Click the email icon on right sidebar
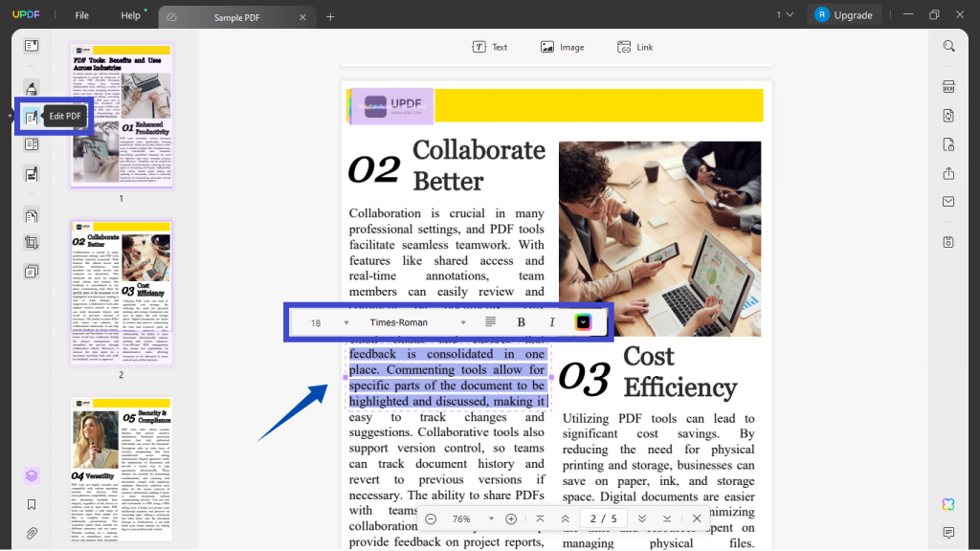This screenshot has height=551, width=980. [948, 202]
